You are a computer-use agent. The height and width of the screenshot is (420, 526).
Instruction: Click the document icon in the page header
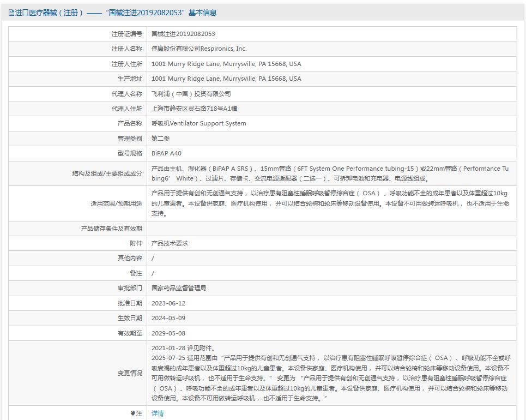pyautogui.click(x=11, y=13)
